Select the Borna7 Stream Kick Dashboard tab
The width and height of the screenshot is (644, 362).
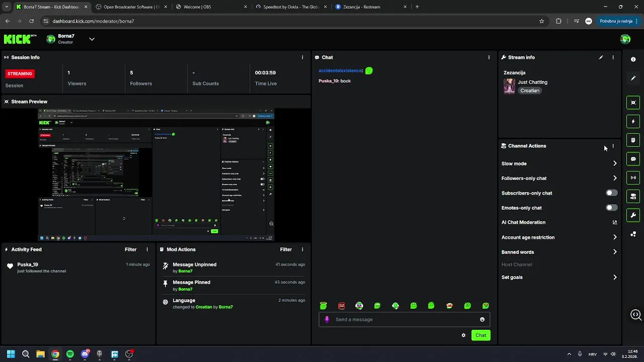point(52,7)
